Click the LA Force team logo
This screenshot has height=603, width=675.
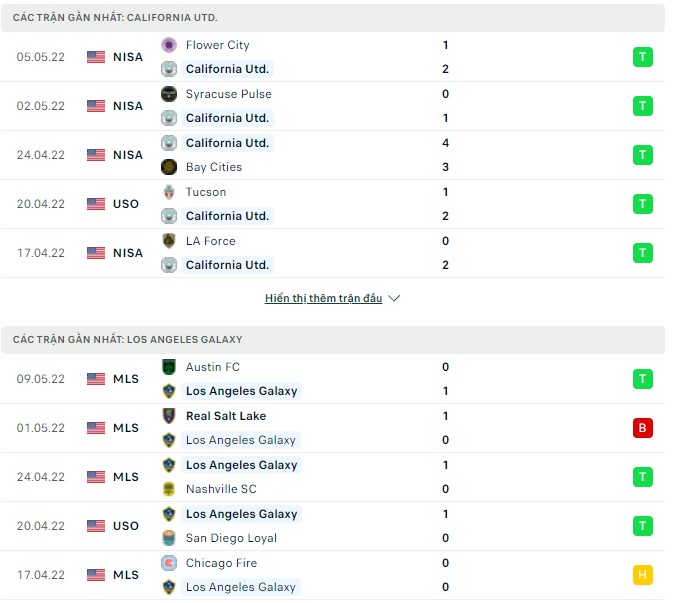click(x=169, y=241)
